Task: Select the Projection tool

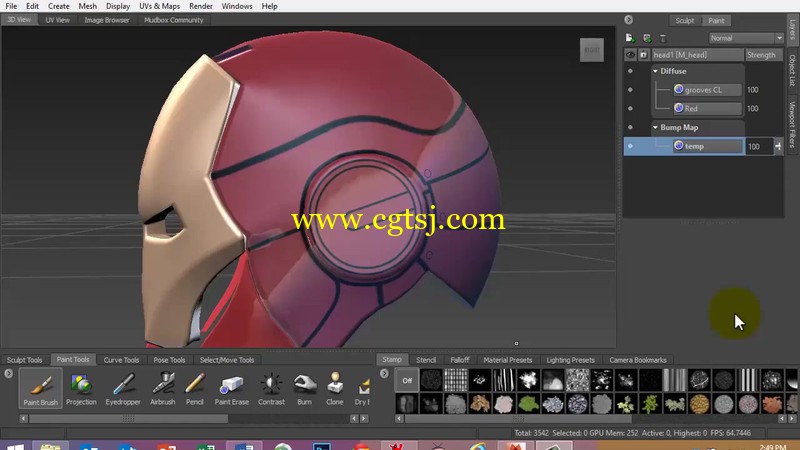Action: point(81,389)
